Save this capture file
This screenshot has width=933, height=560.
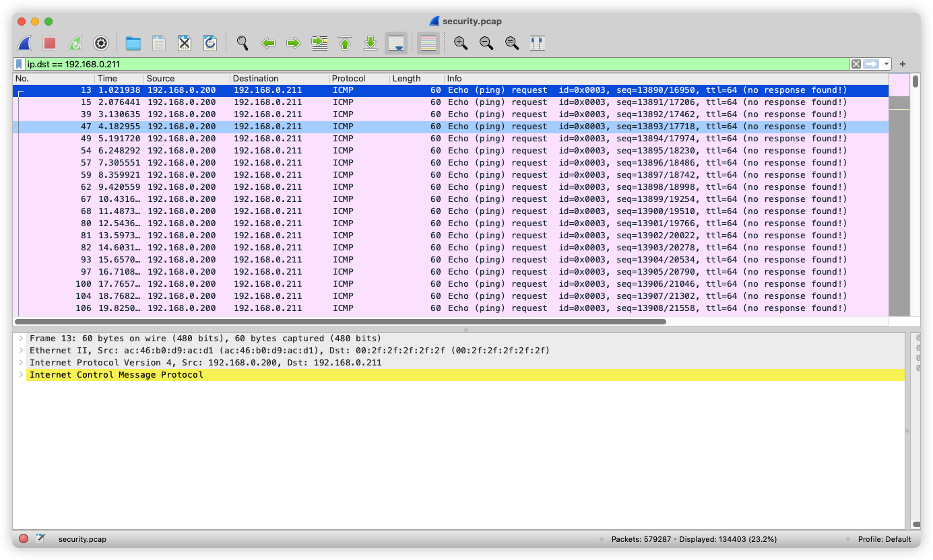[x=159, y=43]
